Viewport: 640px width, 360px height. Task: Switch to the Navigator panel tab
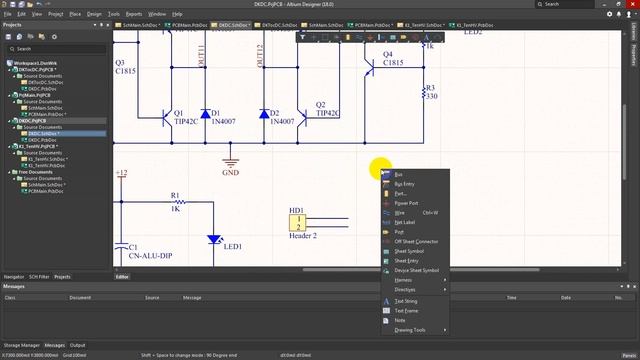pos(14,277)
